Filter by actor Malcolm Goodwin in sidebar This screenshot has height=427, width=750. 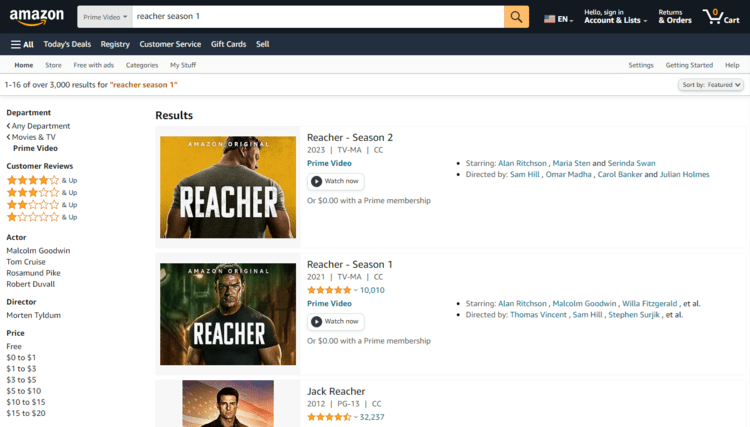pos(38,251)
